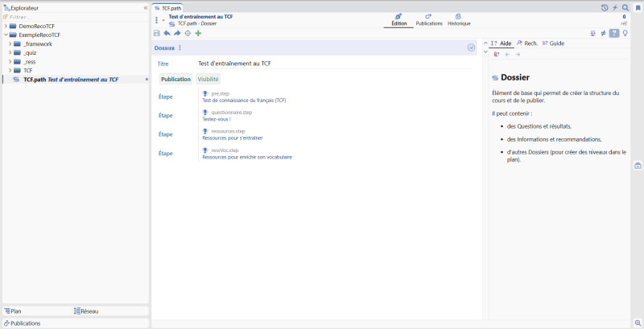The image size is (644, 329).
Task: Click the questionnaire.step trophy icon
Action: pyautogui.click(x=205, y=113)
